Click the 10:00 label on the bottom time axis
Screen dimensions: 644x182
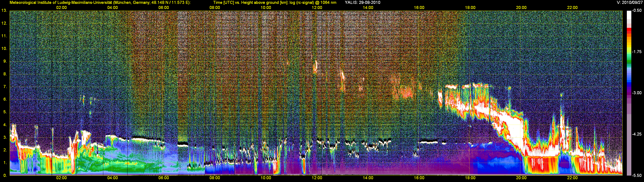point(266,178)
